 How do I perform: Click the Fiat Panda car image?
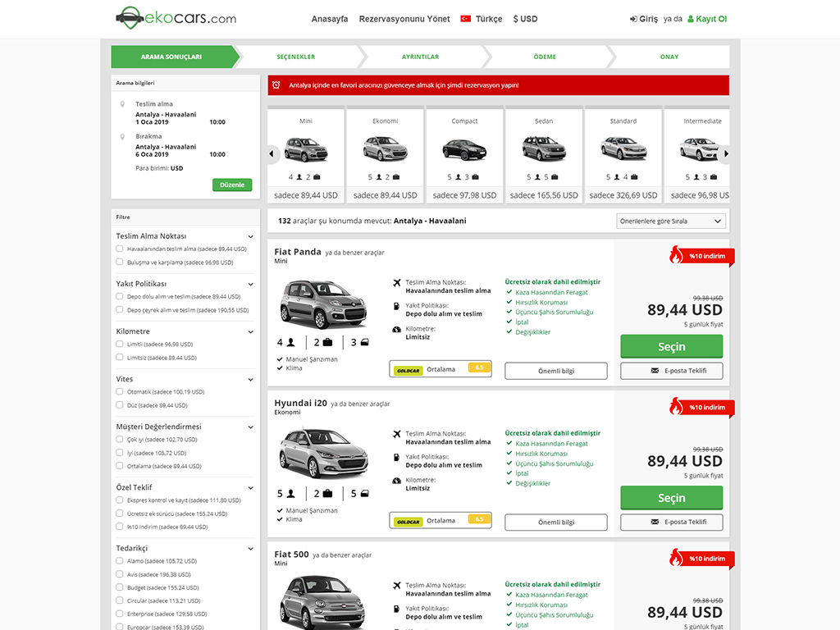tap(323, 304)
